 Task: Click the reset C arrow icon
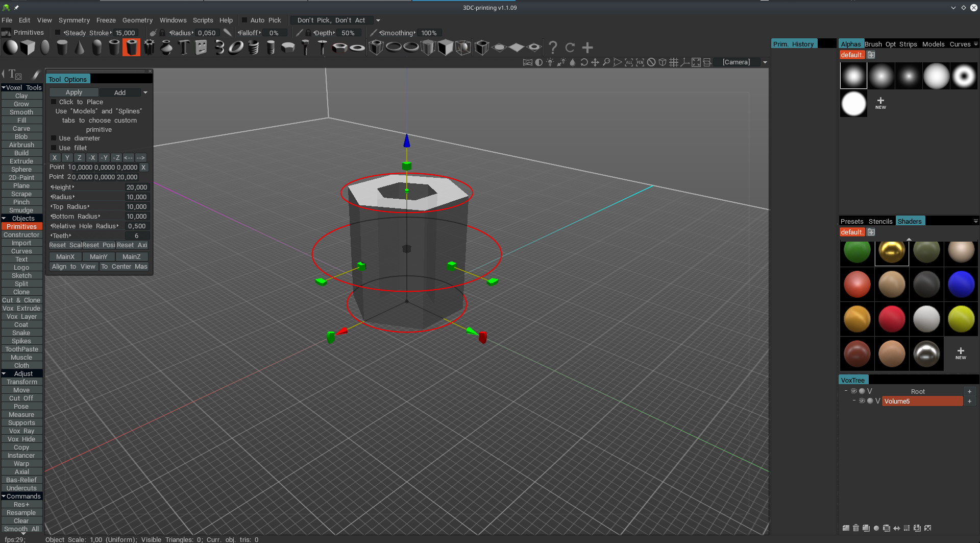(570, 48)
